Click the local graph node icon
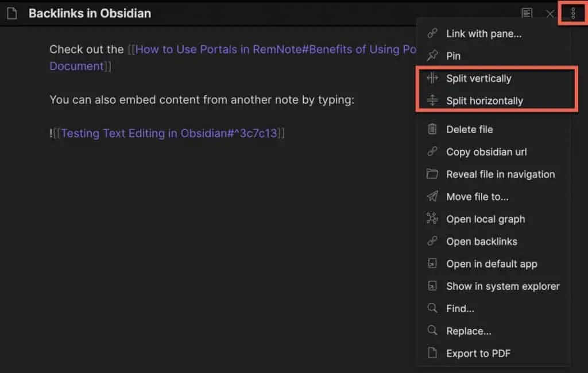The height and width of the screenshot is (373, 588). (x=432, y=219)
